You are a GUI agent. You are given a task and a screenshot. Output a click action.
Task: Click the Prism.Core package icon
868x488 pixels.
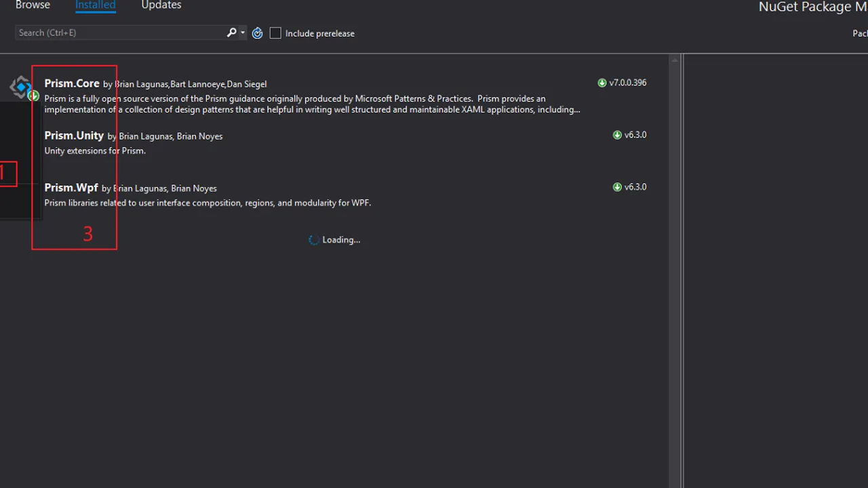click(22, 87)
